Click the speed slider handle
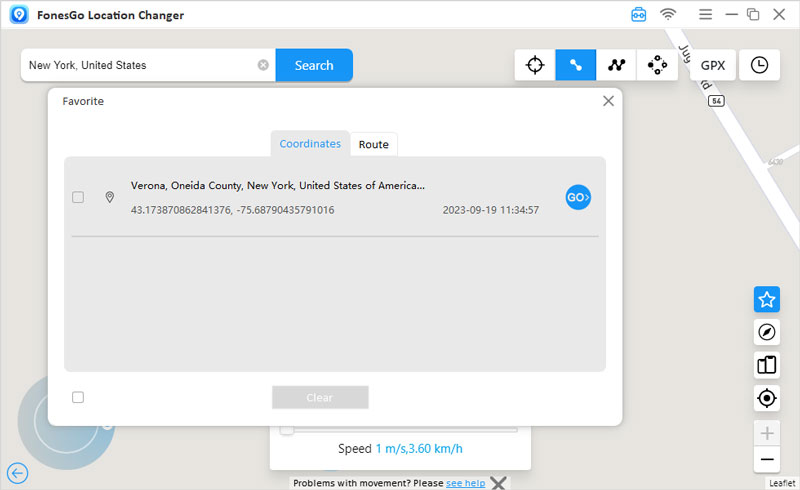This screenshot has width=800, height=490. click(x=287, y=429)
